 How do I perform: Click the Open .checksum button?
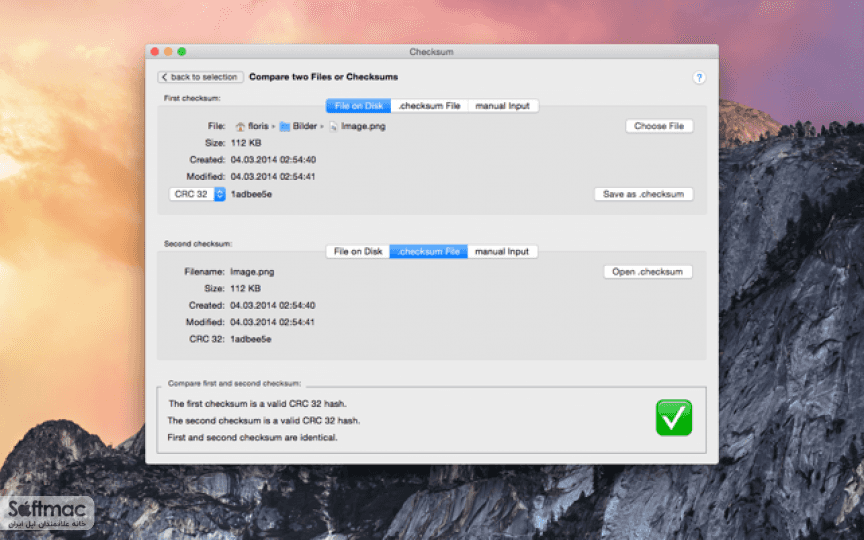click(x=647, y=272)
